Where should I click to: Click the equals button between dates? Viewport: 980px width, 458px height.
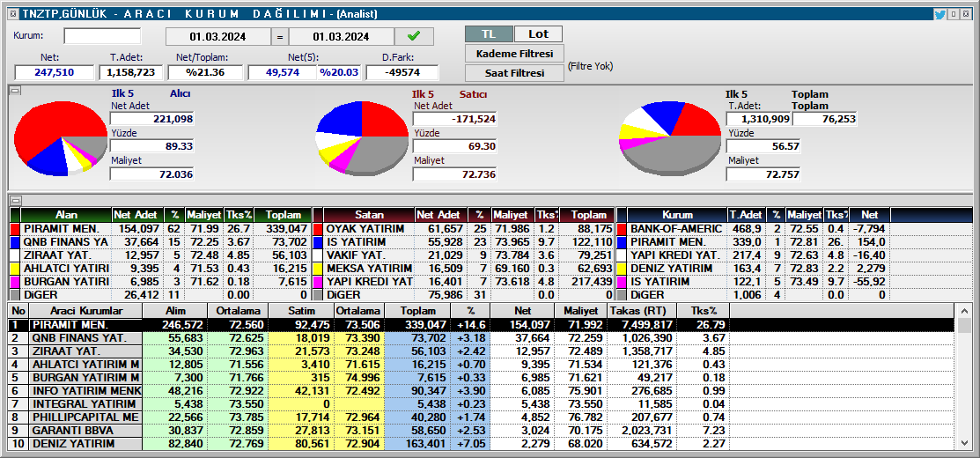coord(279,37)
